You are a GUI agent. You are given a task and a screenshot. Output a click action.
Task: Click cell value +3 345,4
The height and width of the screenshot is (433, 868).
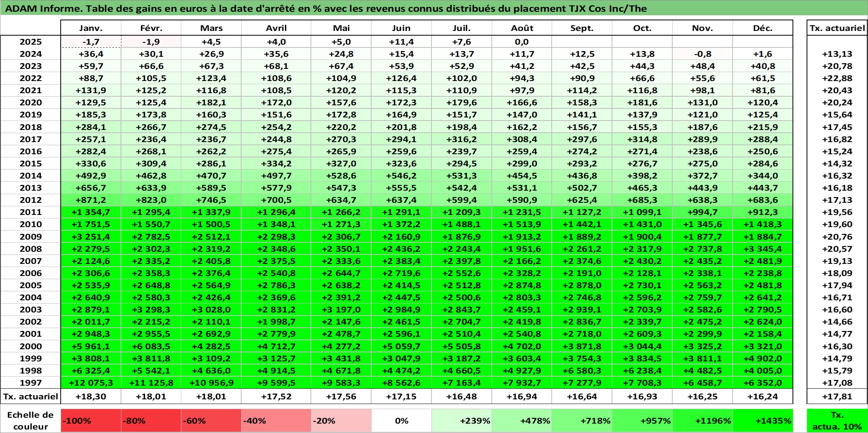[x=763, y=249]
